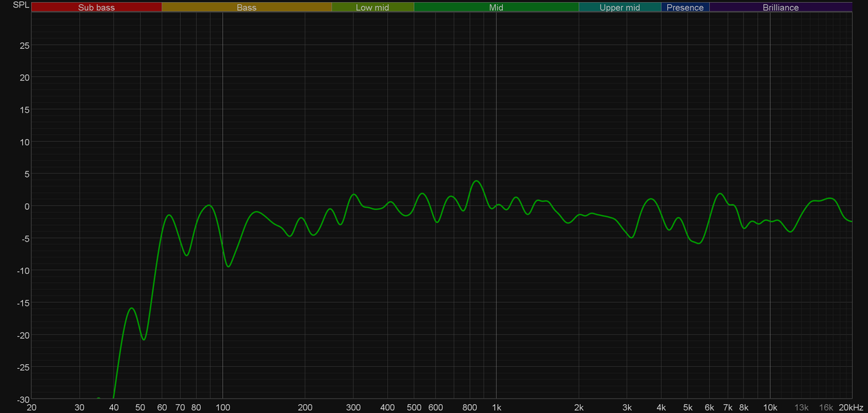
Task: Click the 10k frequency label
Action: tap(770, 407)
